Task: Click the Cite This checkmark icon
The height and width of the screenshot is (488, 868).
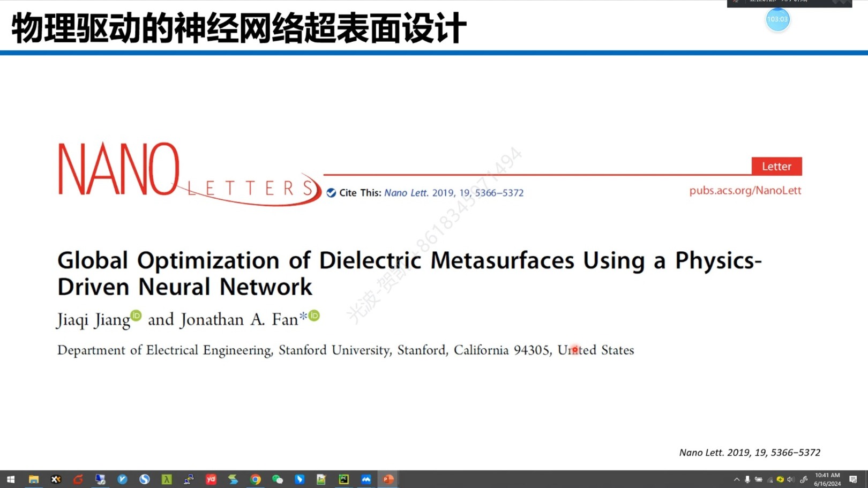Action: tap(331, 193)
